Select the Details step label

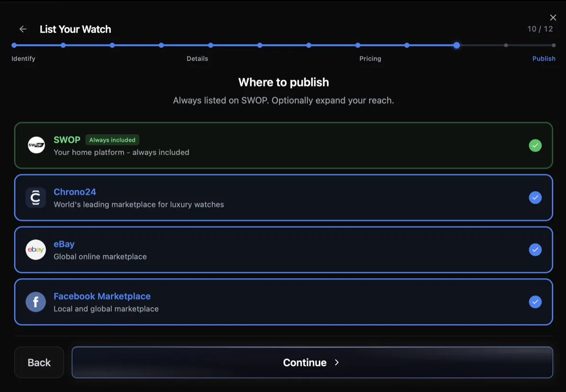pyautogui.click(x=197, y=59)
